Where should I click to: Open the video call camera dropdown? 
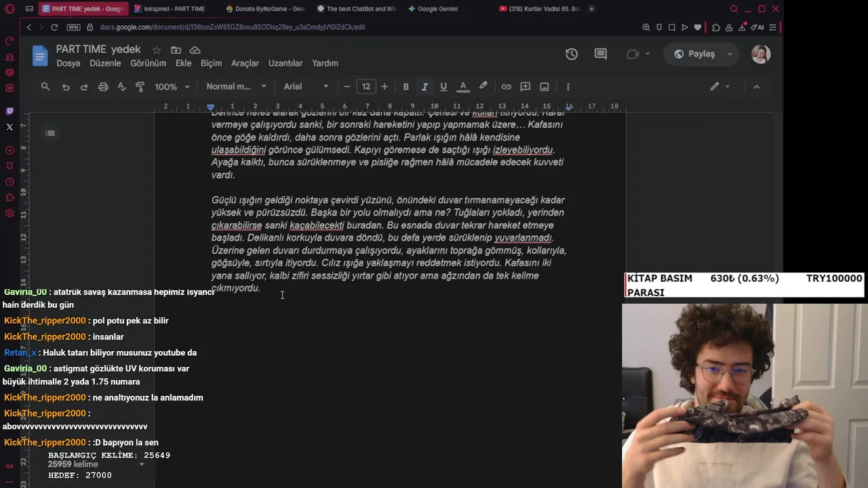point(638,54)
